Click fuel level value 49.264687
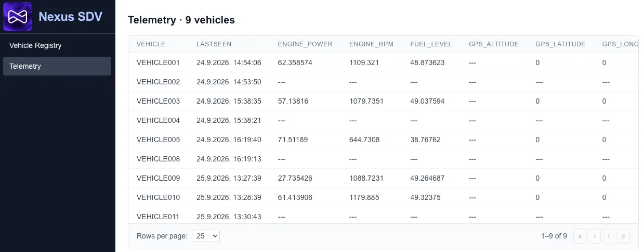This screenshot has width=644, height=252. [x=427, y=178]
